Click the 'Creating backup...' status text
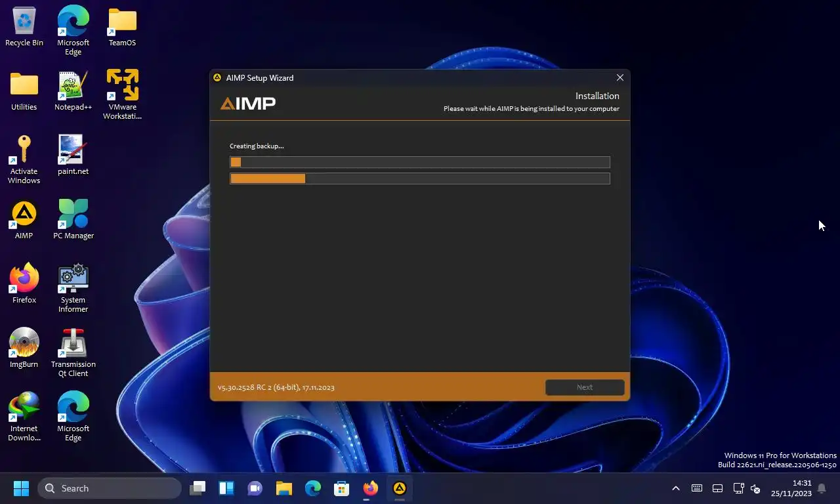 pyautogui.click(x=257, y=146)
